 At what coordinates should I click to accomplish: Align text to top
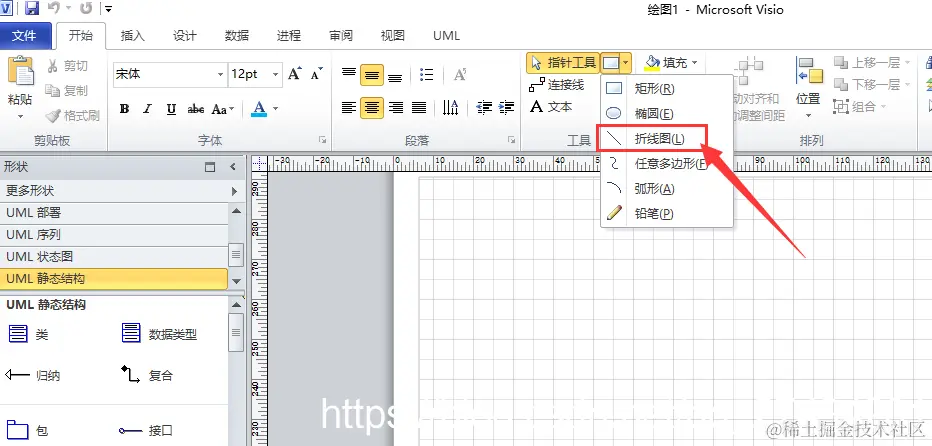(349, 74)
